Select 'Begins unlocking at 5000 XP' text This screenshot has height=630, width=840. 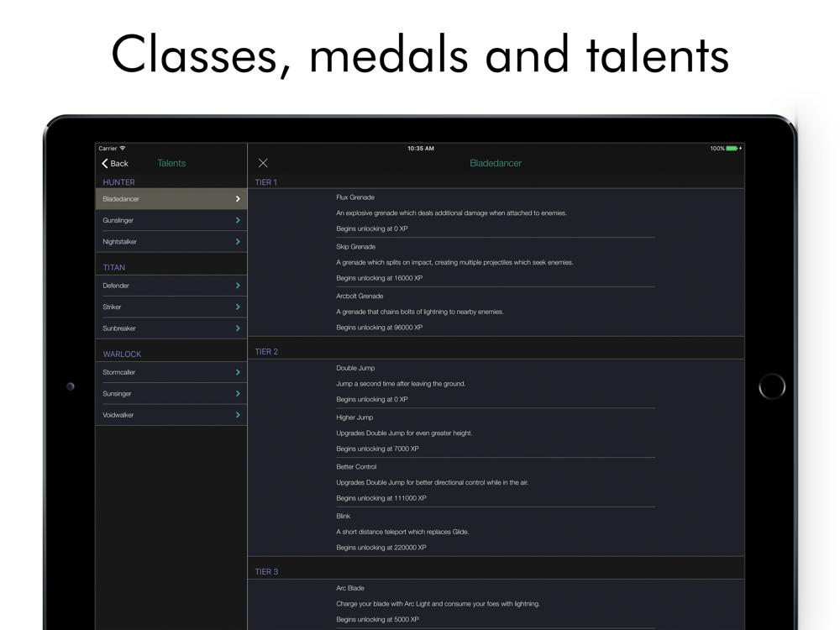(377, 619)
